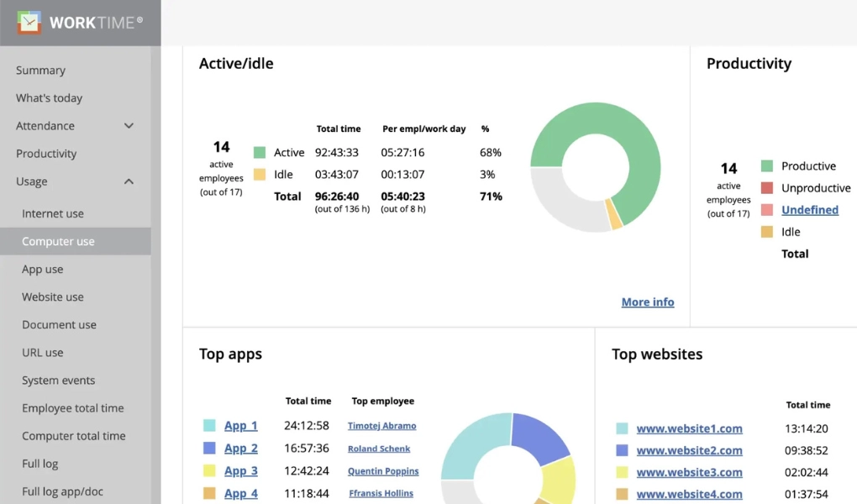Open the More info link under Active/idle
Screen dimensions: 857x504
pos(647,302)
